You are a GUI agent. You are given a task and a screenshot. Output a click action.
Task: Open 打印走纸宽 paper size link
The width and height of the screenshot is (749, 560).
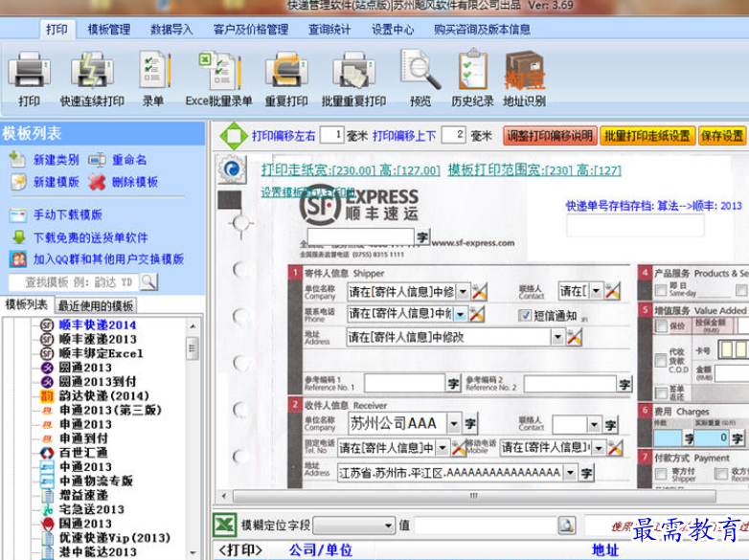[x=351, y=170]
